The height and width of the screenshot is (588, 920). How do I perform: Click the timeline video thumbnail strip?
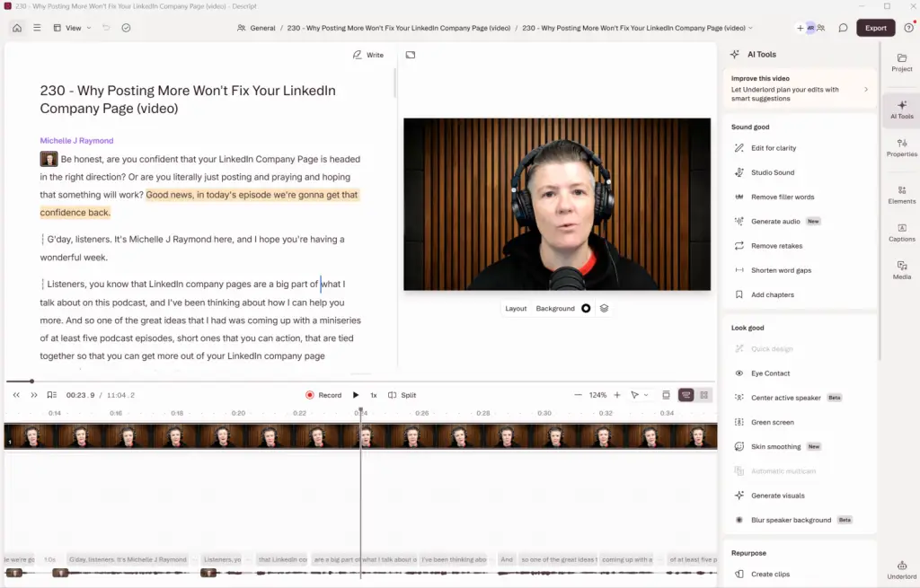point(360,437)
